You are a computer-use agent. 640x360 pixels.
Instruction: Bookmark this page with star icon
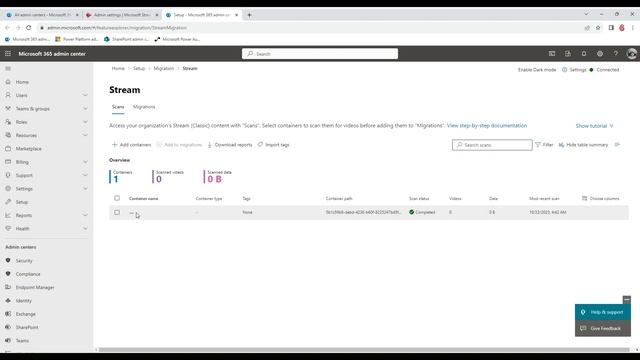pyautogui.click(x=598, y=28)
